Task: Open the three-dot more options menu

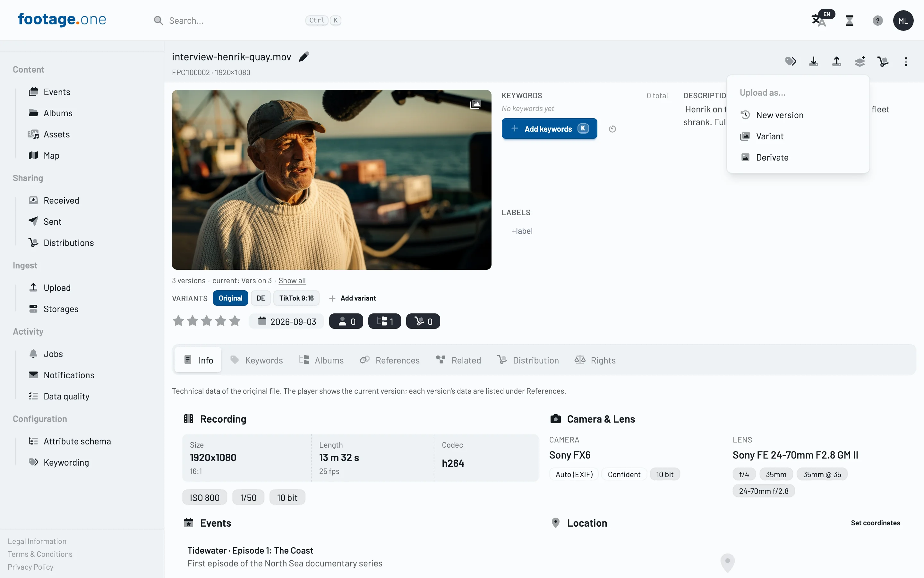Action: pyautogui.click(x=906, y=62)
